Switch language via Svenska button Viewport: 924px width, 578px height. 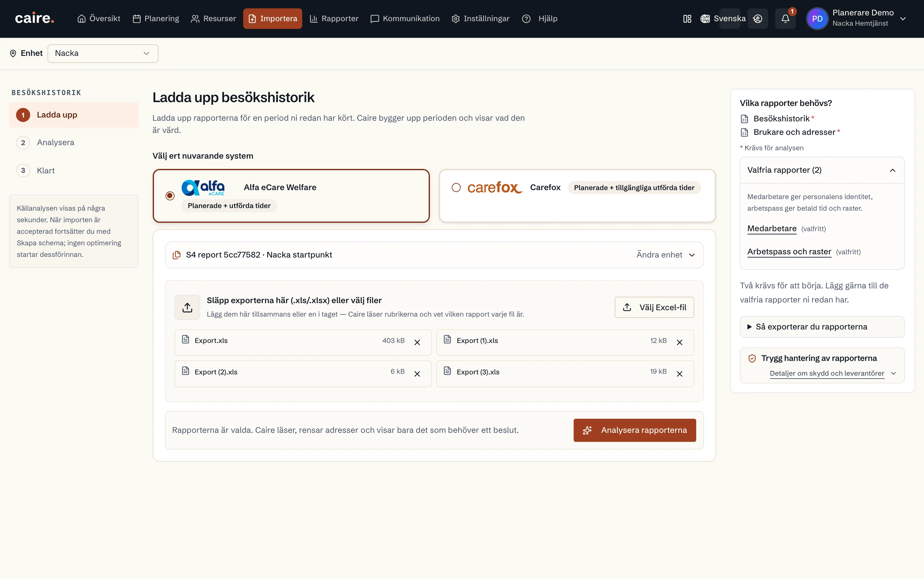(x=729, y=19)
